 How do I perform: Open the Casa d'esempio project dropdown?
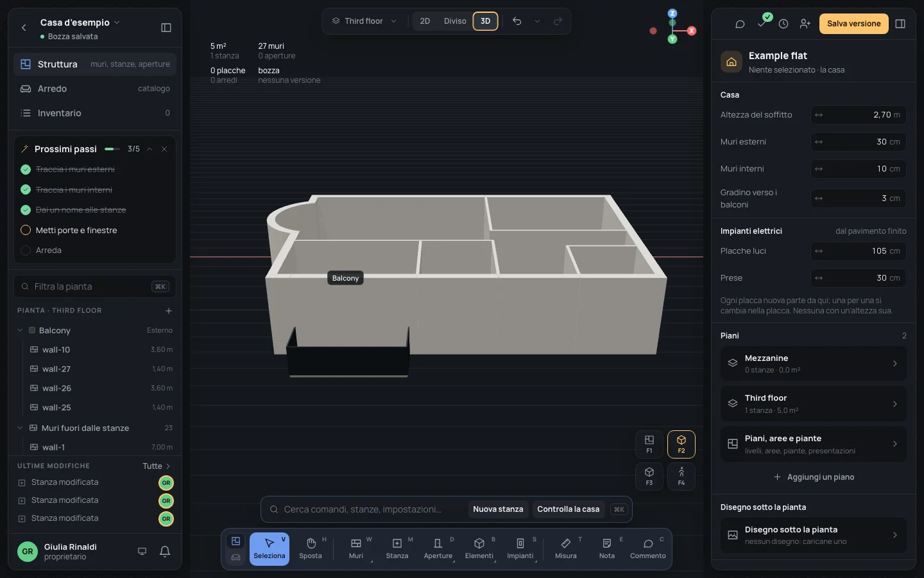[80, 22]
